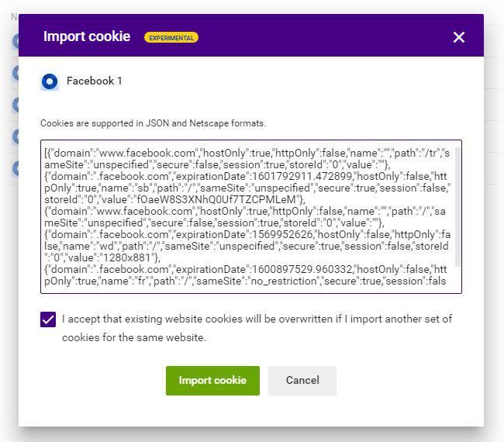Confirm with the green Import cookie button
The image size is (504, 442).
click(212, 381)
